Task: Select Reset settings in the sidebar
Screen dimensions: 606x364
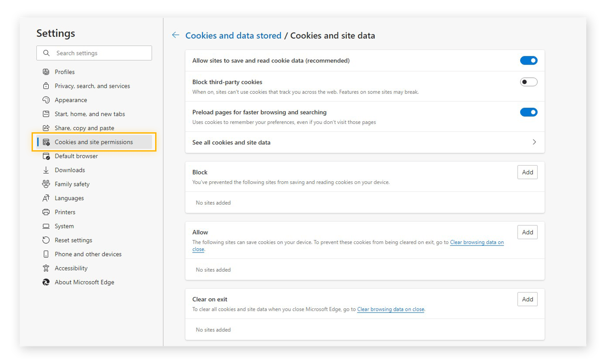Action: (x=73, y=240)
